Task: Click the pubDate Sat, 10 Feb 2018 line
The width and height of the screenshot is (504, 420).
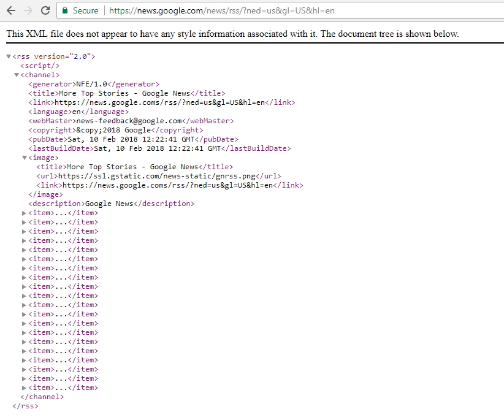Action: (x=134, y=139)
